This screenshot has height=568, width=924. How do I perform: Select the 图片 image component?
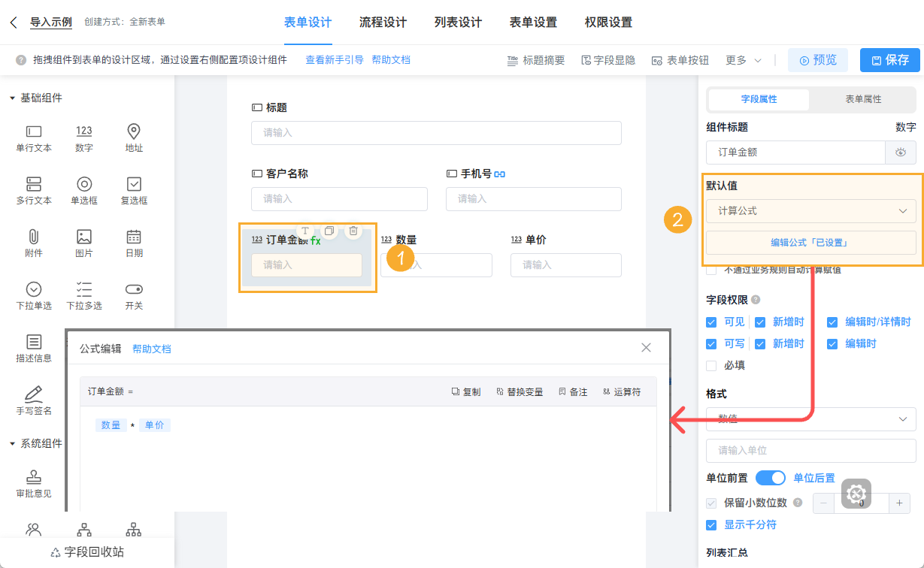pyautogui.click(x=83, y=242)
